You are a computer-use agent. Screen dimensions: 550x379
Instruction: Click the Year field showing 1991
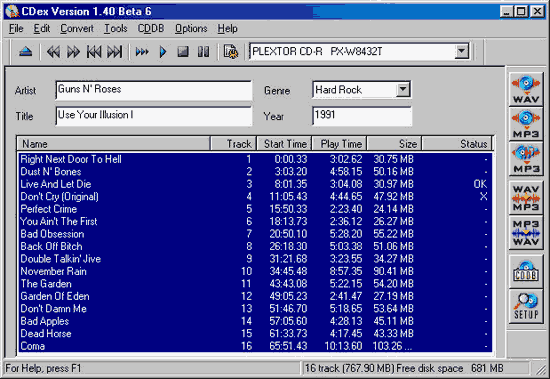pos(362,116)
